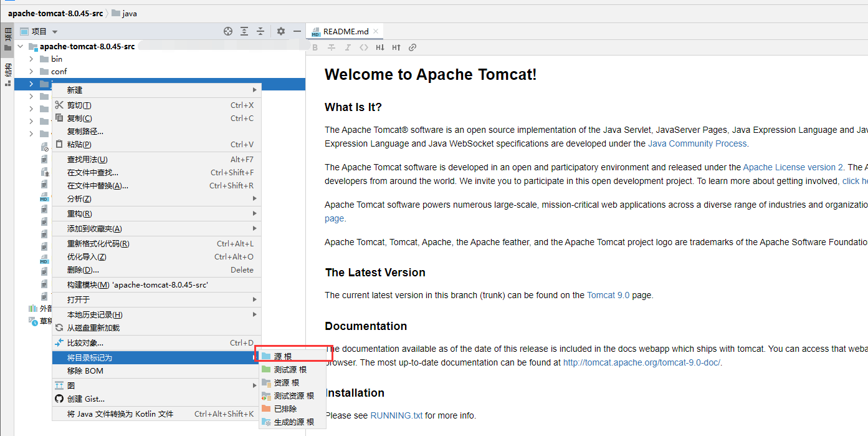Choose 优化导入 menu item
The width and height of the screenshot is (868, 436).
click(x=156, y=256)
